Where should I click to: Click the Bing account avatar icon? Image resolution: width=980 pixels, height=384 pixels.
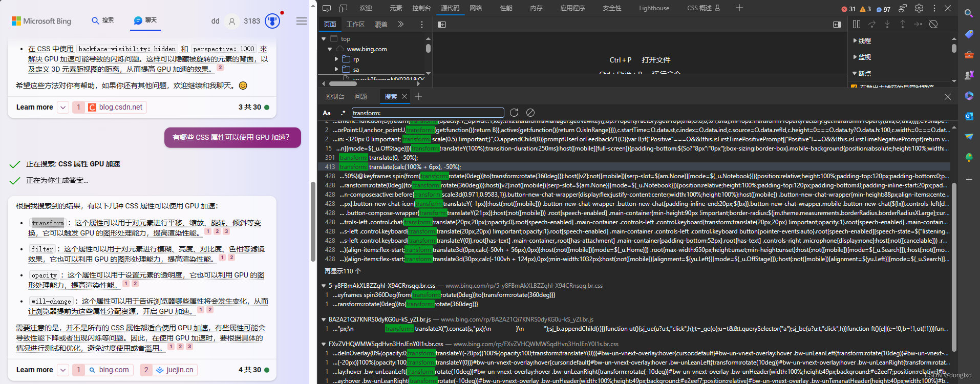click(x=232, y=21)
